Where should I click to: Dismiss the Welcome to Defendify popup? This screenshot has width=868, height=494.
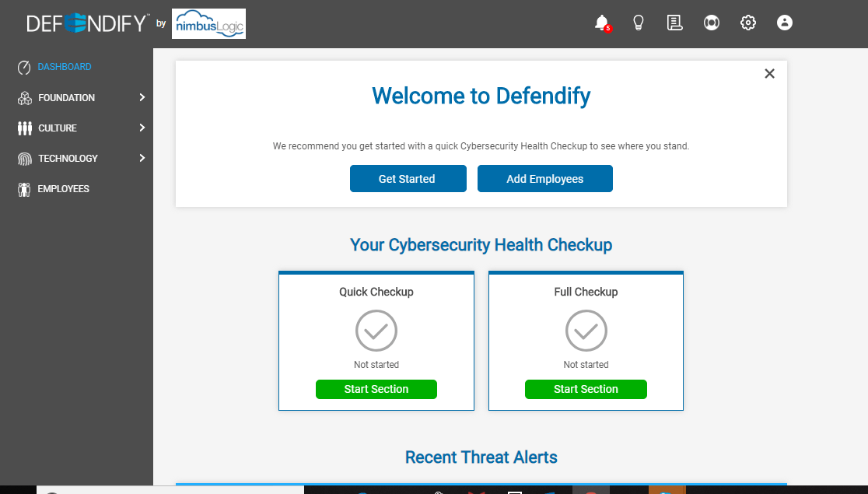769,73
